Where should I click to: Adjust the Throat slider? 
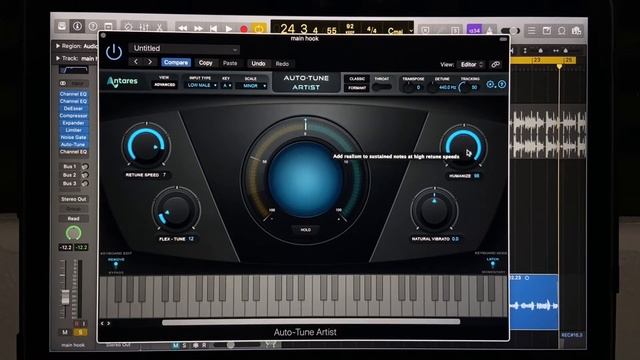[x=382, y=87]
